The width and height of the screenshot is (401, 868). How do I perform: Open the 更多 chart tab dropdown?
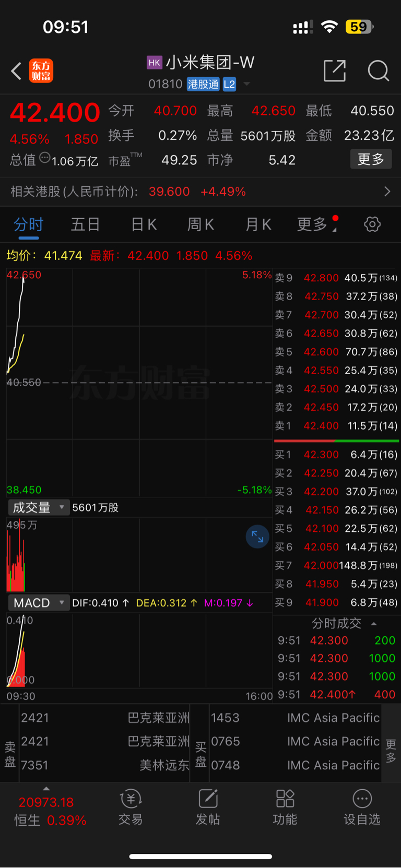[317, 224]
